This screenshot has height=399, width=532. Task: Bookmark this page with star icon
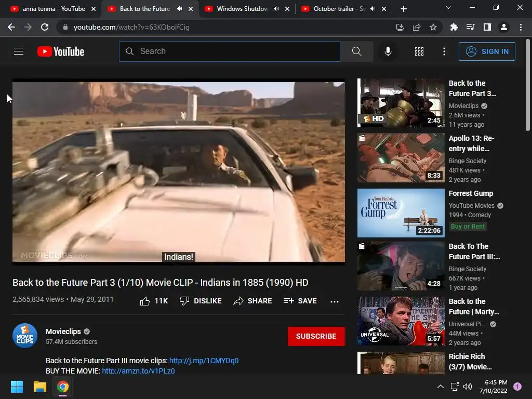(x=433, y=27)
